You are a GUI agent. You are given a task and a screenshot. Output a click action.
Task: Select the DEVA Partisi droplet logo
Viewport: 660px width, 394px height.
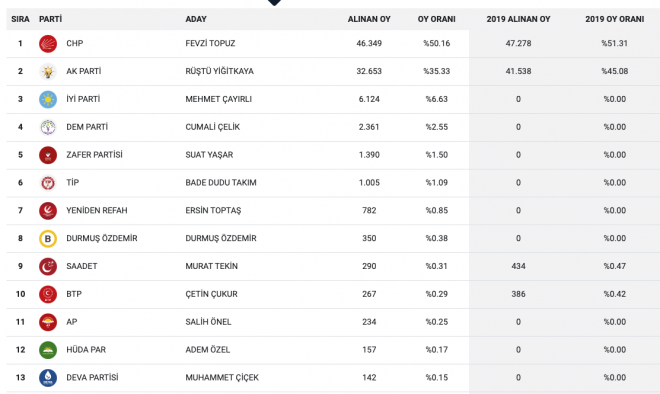pyautogui.click(x=48, y=378)
